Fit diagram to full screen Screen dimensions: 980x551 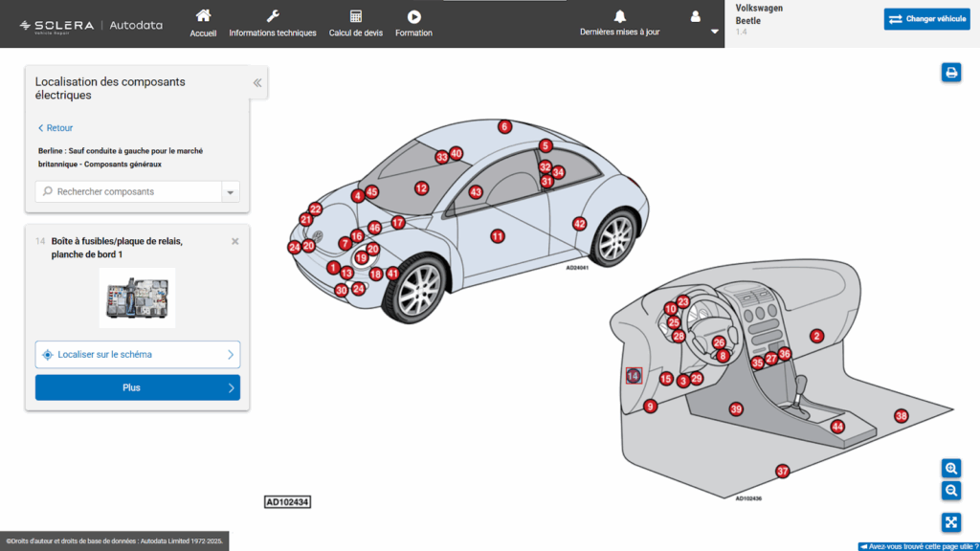[951, 522]
